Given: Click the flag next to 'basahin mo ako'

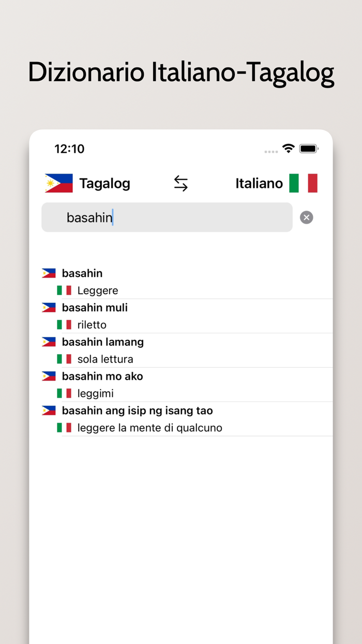Looking at the screenshot, I should 49,375.
